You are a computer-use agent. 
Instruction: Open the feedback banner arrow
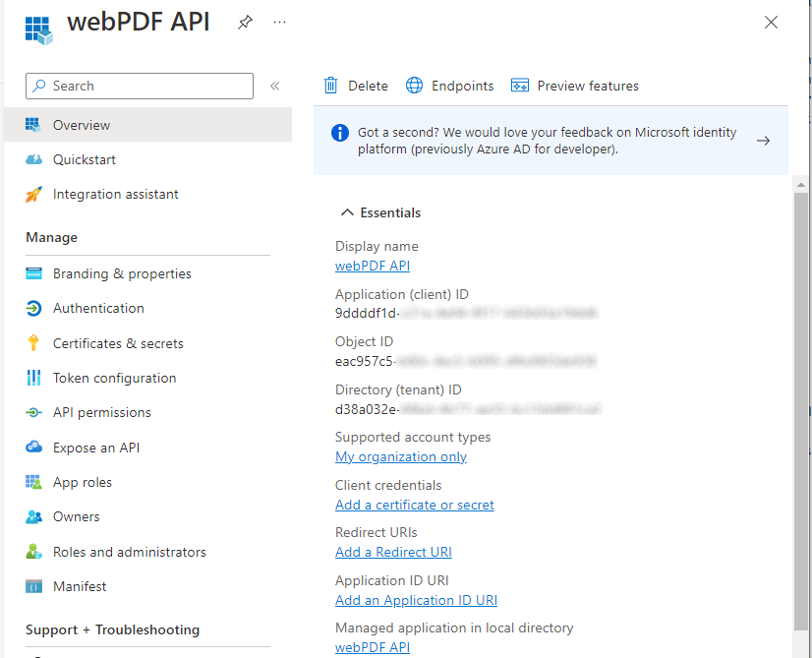(x=763, y=141)
